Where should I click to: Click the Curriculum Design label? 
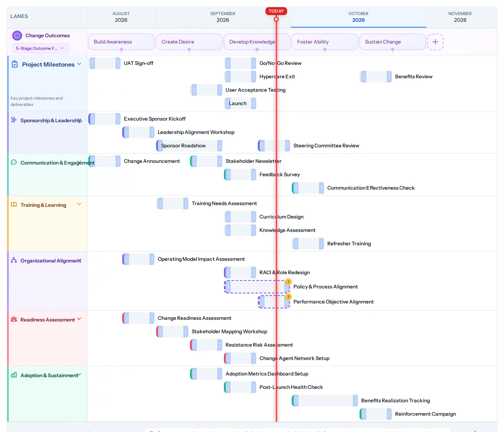coord(281,217)
